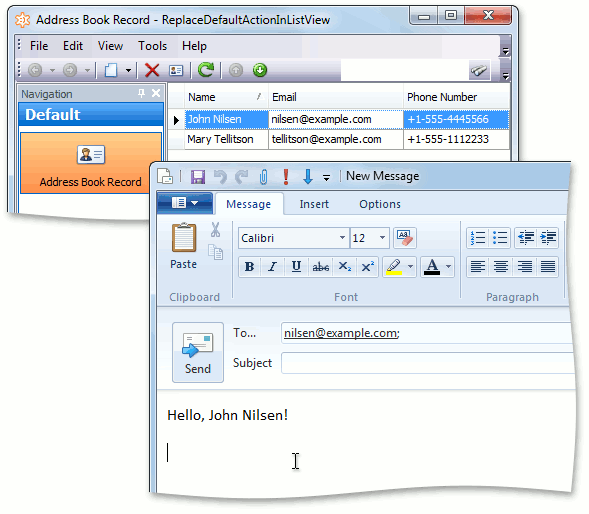Toggle Italic formatting
Screen dimensions: 589x514
point(272,267)
